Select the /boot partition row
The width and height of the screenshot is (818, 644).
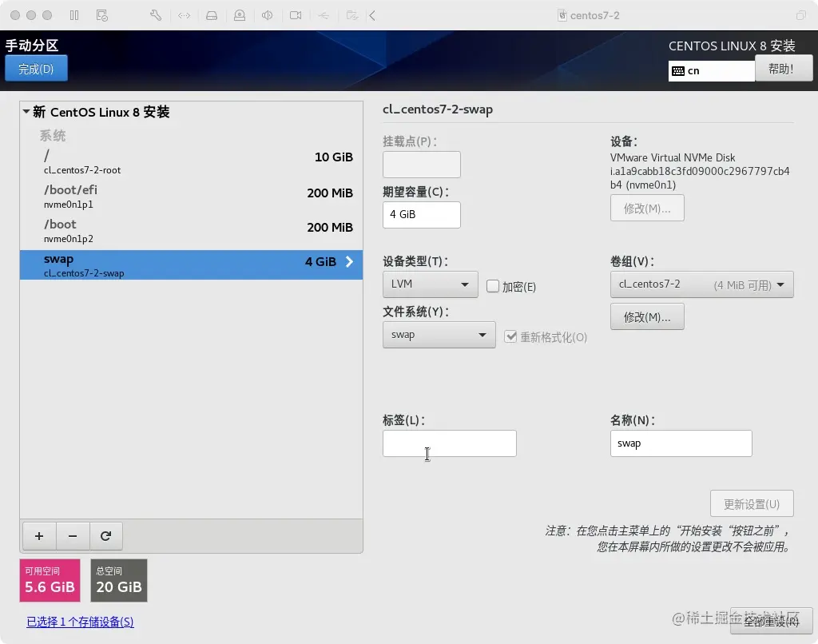pos(192,231)
